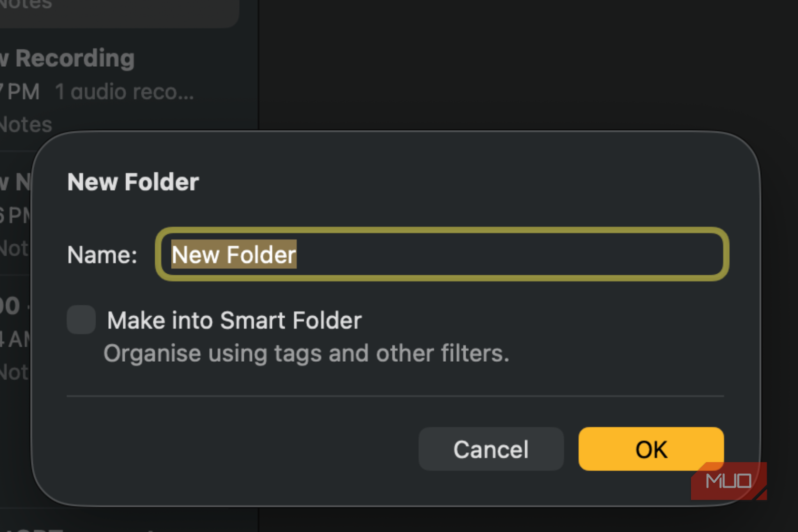Image resolution: width=798 pixels, height=532 pixels.
Task: Click the 'Make into Smart Folder' label
Action: click(x=235, y=320)
